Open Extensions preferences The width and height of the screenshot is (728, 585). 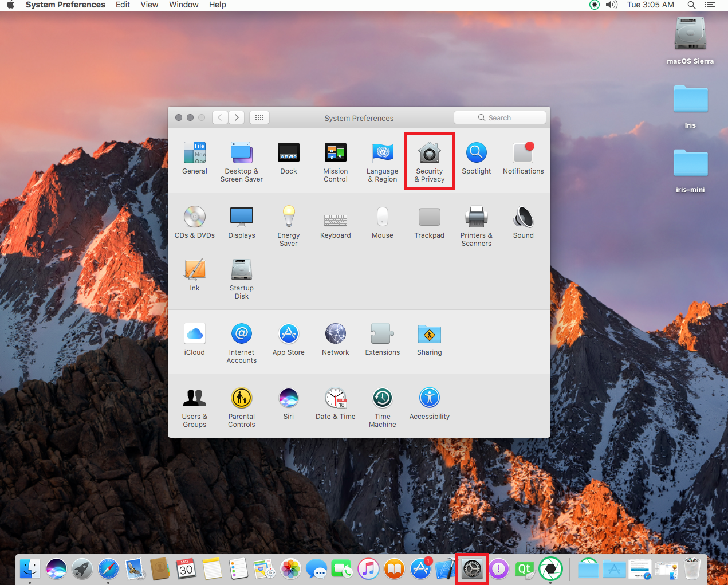(x=383, y=339)
